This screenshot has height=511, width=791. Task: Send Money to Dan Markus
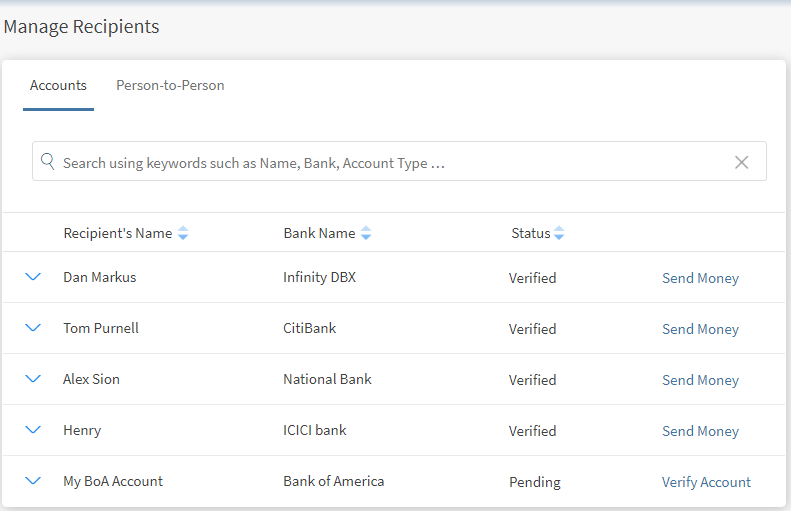coord(700,278)
